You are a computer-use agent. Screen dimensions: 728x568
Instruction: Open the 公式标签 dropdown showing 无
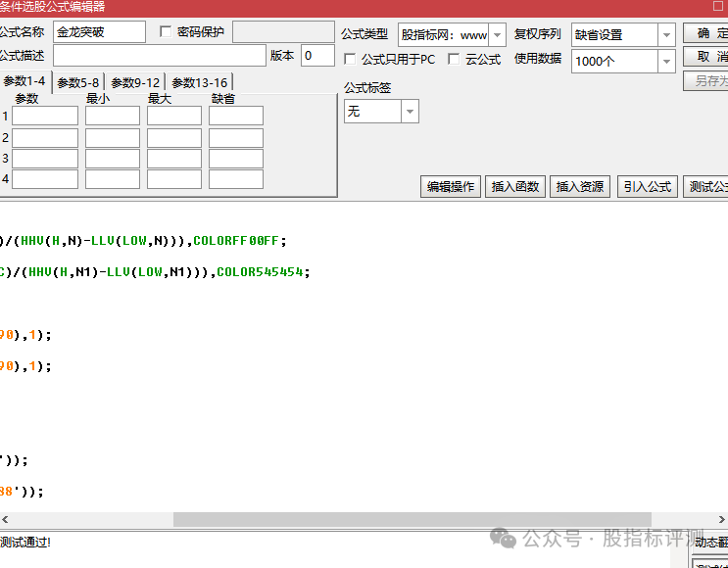410,111
